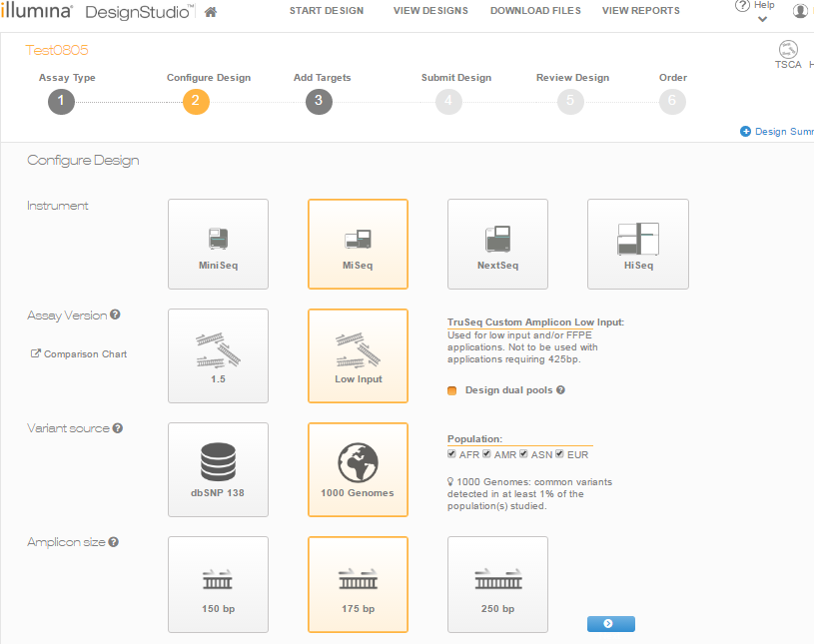814x644 pixels.
Task: Click the Assay Type step label
Action: 67,77
